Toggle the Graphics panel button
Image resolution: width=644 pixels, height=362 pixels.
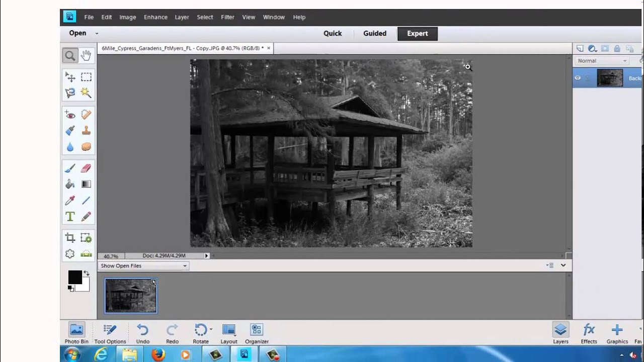pos(617,333)
